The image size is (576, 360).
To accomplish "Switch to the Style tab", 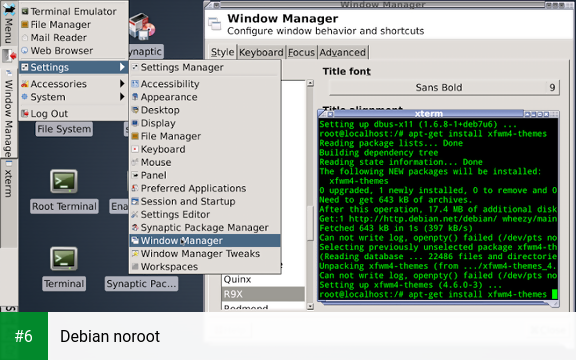I will (x=223, y=53).
